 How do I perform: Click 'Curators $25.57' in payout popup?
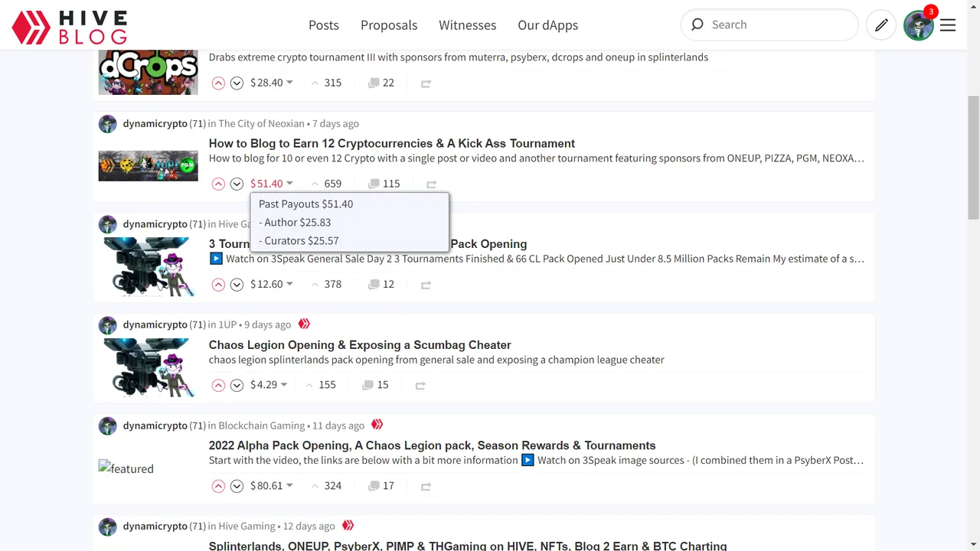299,240
